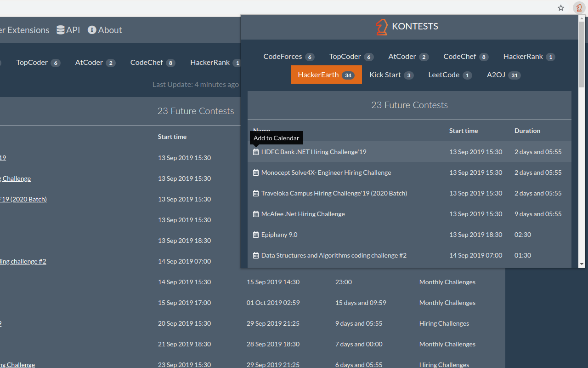Click the Kontests extension icon in browser toolbar

579,8
